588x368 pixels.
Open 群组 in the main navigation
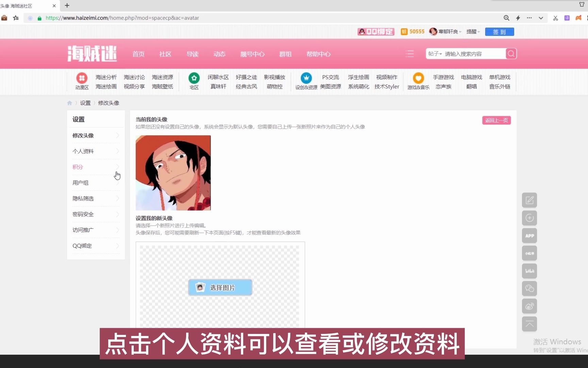[285, 54]
